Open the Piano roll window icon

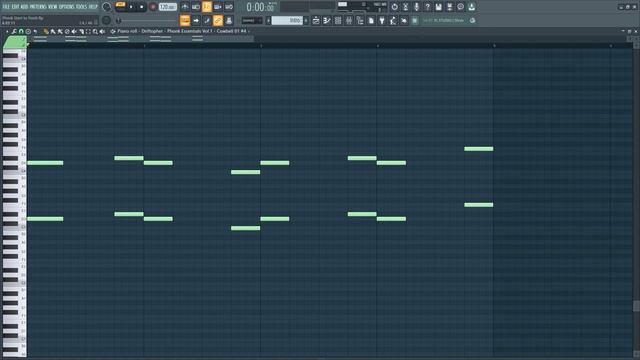point(327,20)
